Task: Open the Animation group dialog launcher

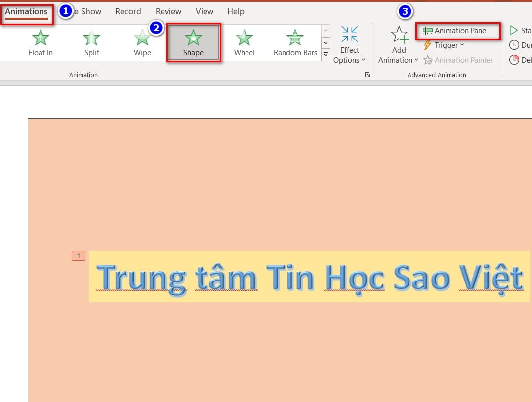Action: pos(368,74)
